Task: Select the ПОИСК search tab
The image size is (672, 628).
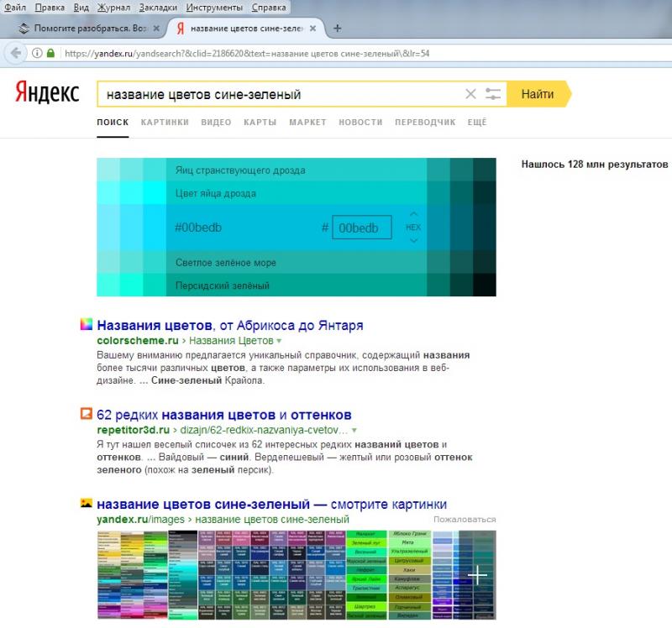Action: pyautogui.click(x=113, y=123)
